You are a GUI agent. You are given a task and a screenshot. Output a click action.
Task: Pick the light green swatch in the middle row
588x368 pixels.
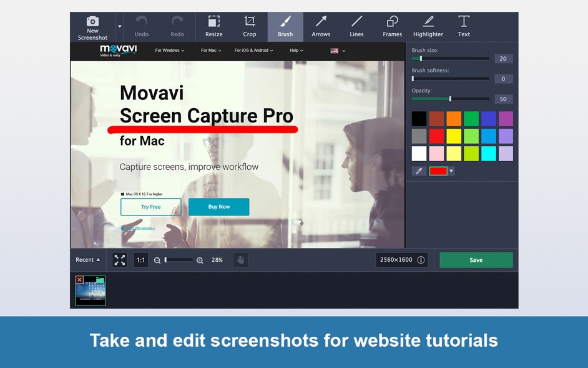[x=471, y=136]
